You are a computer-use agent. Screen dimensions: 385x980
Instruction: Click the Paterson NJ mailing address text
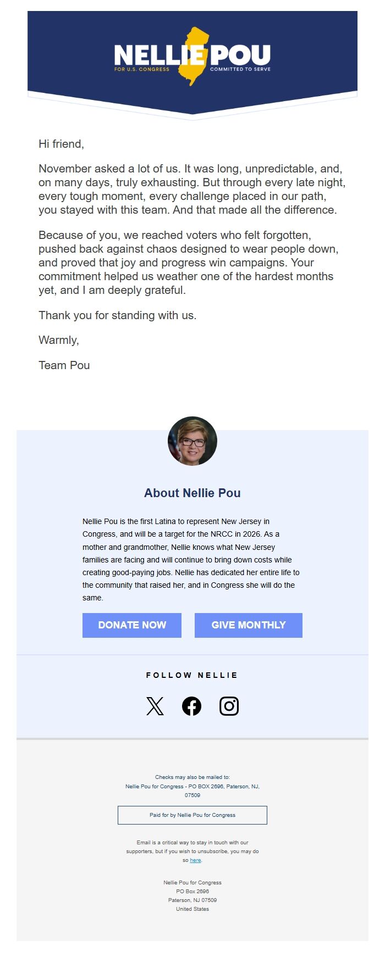point(191,900)
